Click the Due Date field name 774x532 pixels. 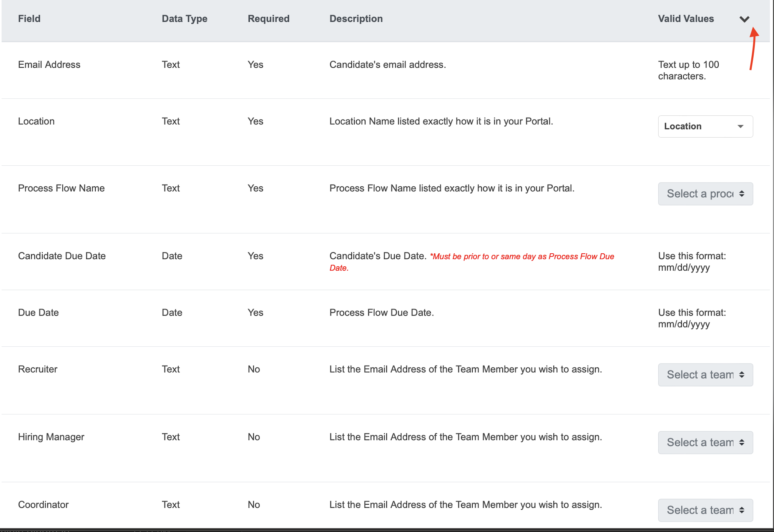(38, 313)
